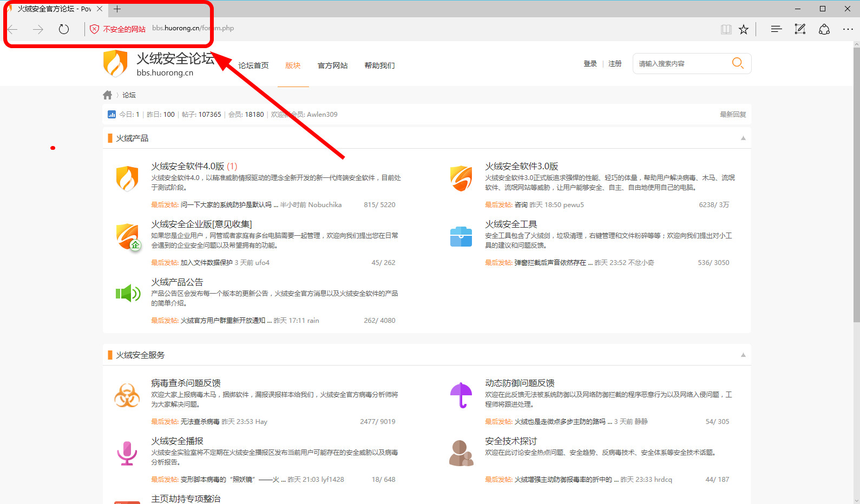The width and height of the screenshot is (860, 504).
Task: Open last post 加入文件数据保护
Action: pos(206,263)
